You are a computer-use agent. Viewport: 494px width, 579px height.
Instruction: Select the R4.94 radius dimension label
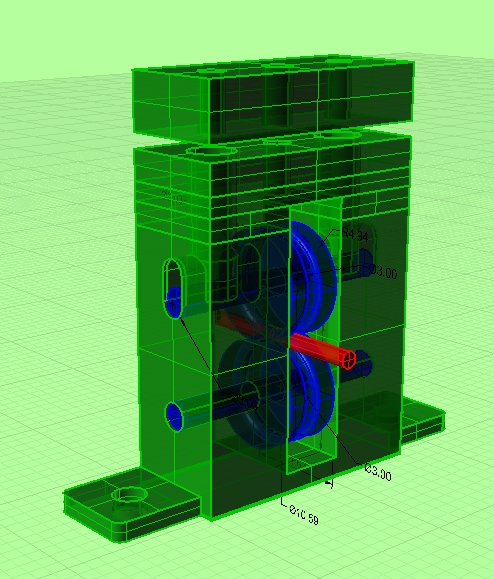355,234
